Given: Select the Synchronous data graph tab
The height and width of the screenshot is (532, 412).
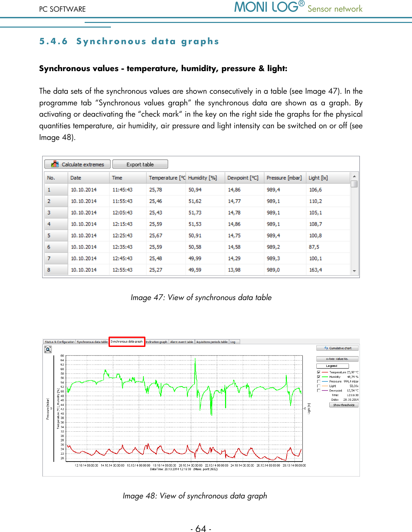Looking at the screenshot, I should click(x=127, y=342).
